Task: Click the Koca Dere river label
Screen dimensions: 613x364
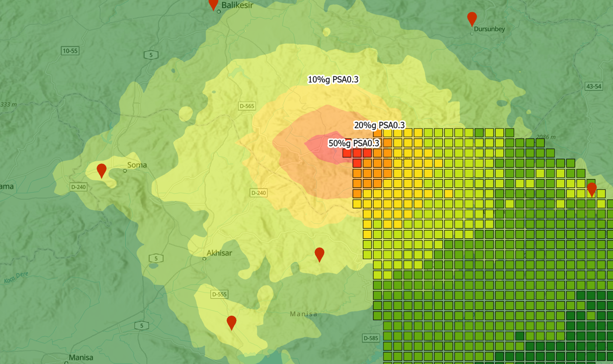Action: click(16, 278)
